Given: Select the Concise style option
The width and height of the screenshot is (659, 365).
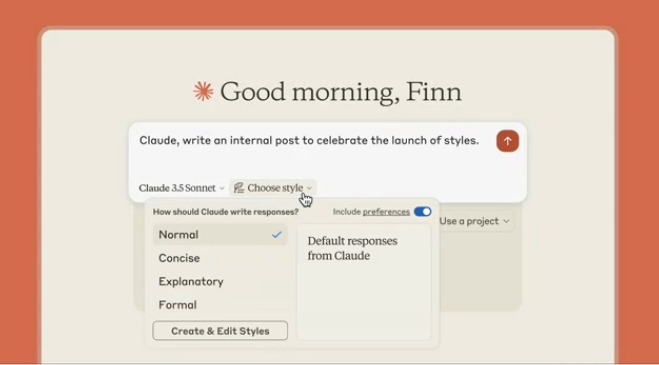Looking at the screenshot, I should tap(220, 258).
